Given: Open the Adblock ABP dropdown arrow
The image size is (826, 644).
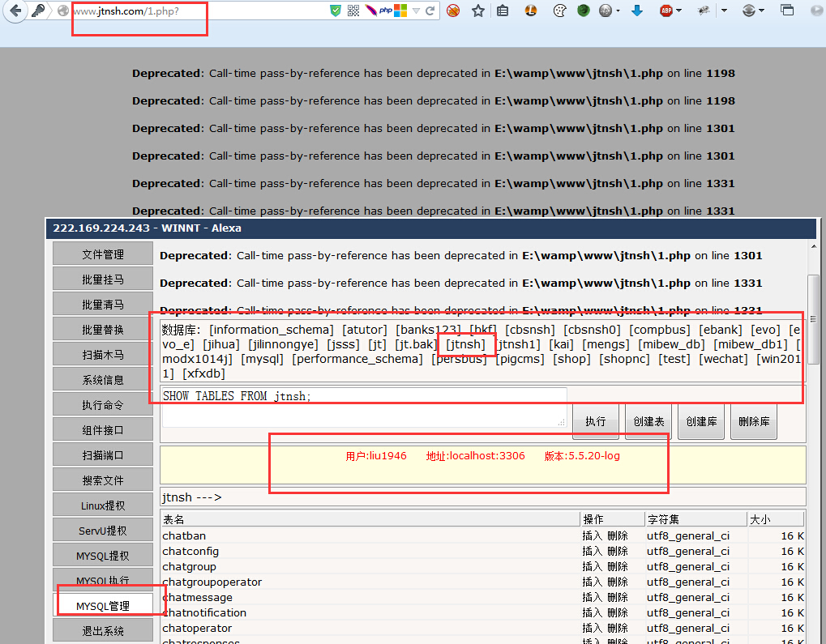Looking at the screenshot, I should pyautogui.click(x=679, y=11).
